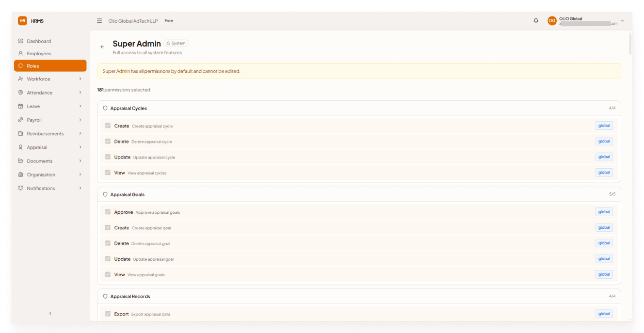Expand the Payroll submenu chevron
This screenshot has width=644, height=333.
click(80, 120)
